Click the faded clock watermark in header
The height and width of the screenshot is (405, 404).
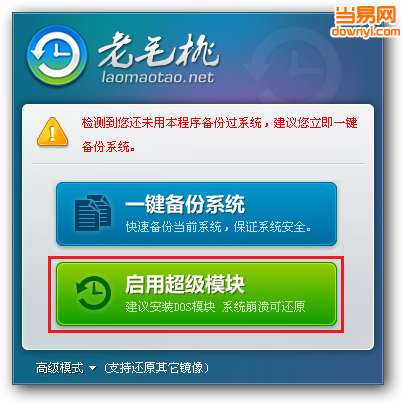tap(293, 65)
